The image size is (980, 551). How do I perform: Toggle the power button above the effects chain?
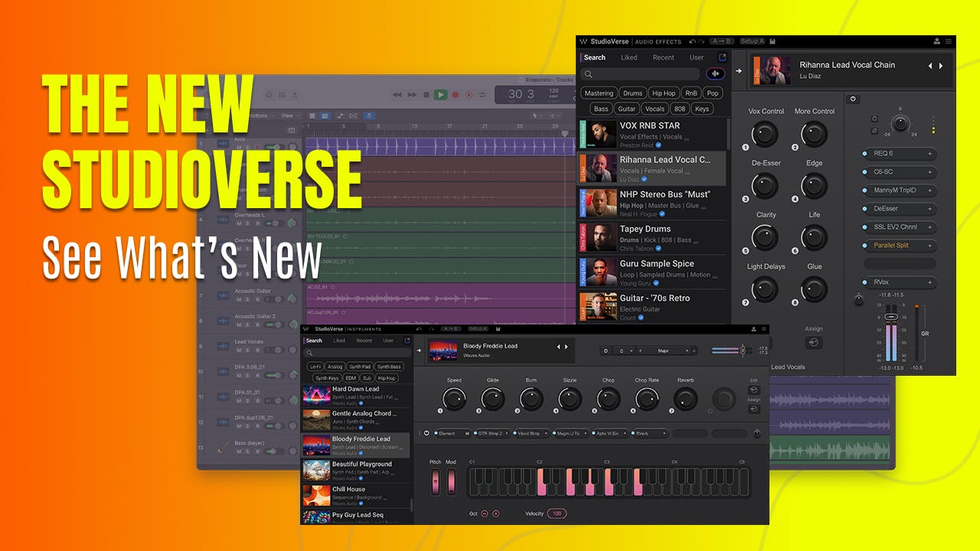click(x=854, y=99)
